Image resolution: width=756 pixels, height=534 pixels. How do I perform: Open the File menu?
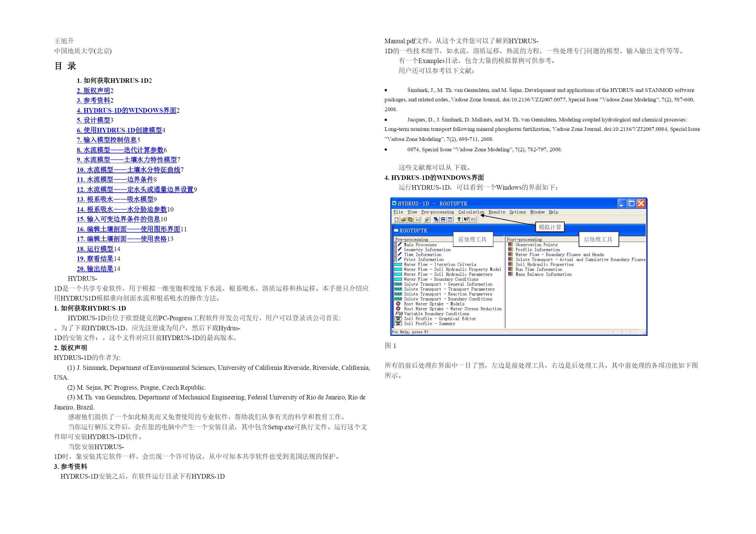tap(398, 212)
